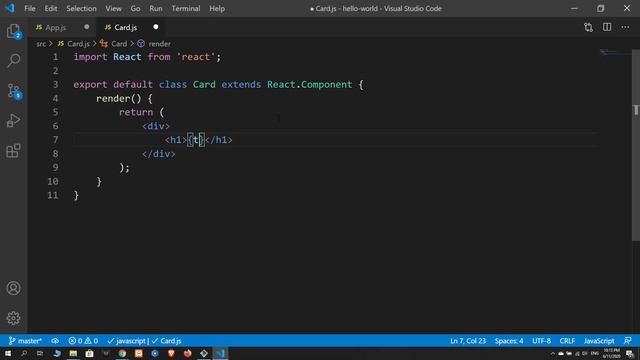Click 'render()' on line 4
The height and width of the screenshot is (360, 640).
pos(119,98)
